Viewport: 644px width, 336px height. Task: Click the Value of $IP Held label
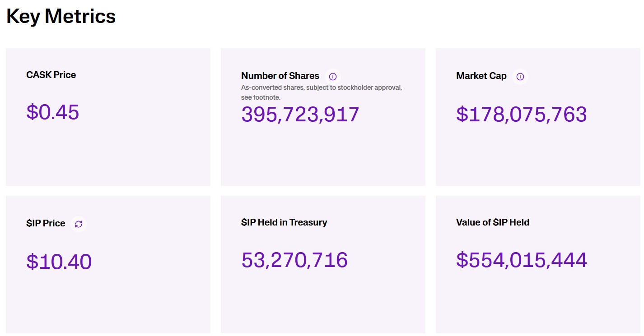tap(492, 222)
